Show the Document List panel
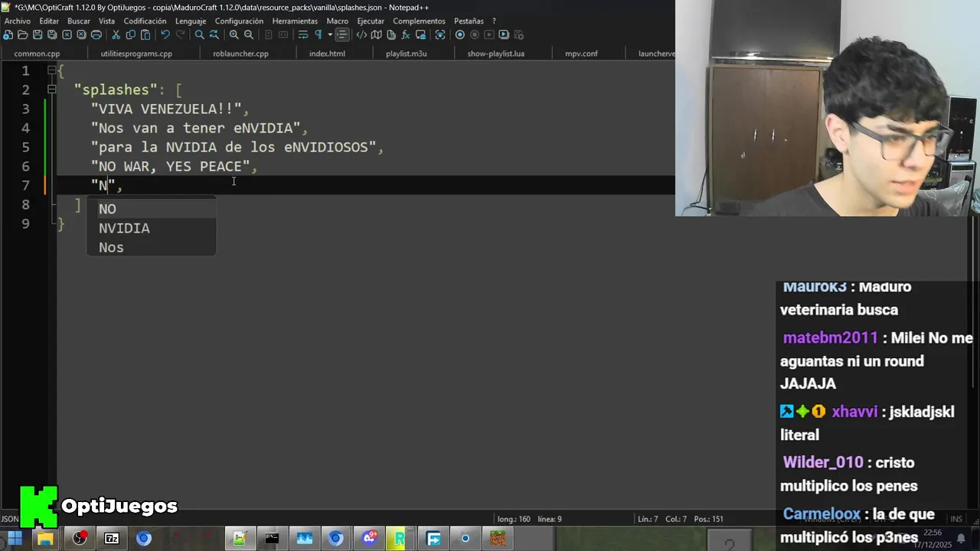The height and width of the screenshot is (551, 980). [391, 34]
